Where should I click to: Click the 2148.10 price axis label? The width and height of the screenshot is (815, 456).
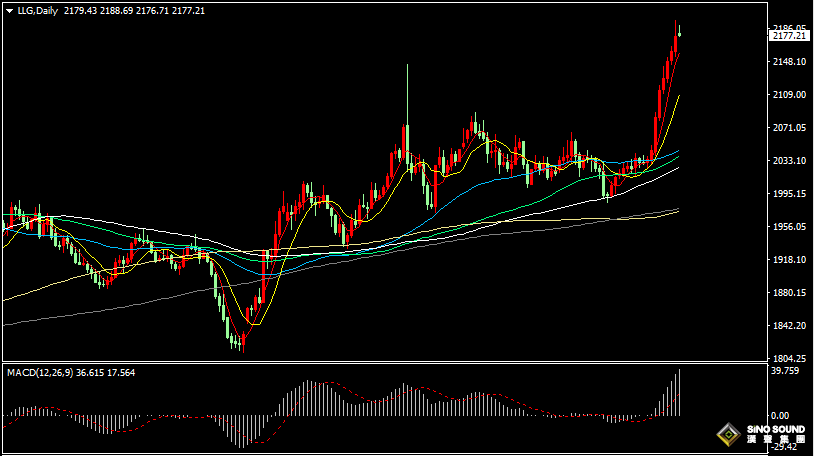coord(790,62)
